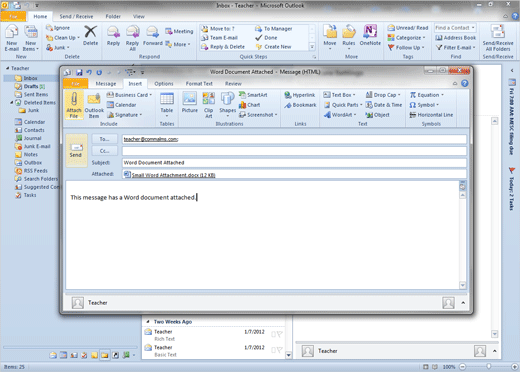Insert a Chart from Illustrations
This screenshot has height=372, width=520.
coord(249,105)
